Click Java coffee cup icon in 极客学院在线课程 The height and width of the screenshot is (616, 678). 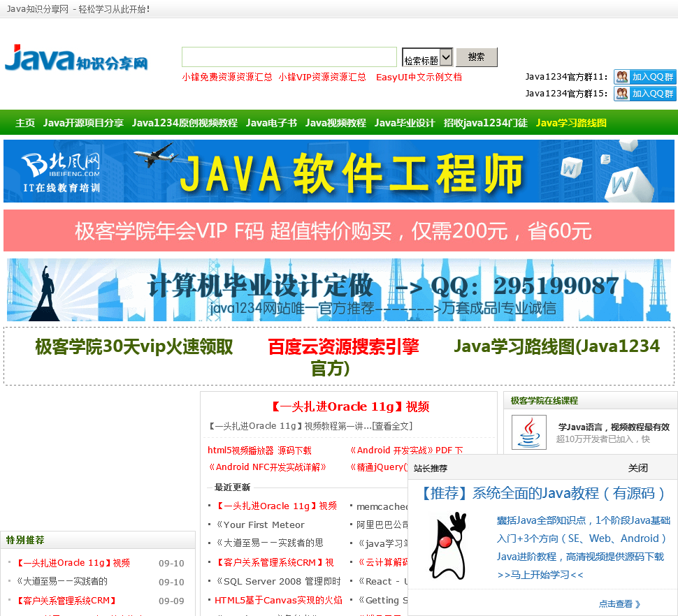tap(529, 432)
